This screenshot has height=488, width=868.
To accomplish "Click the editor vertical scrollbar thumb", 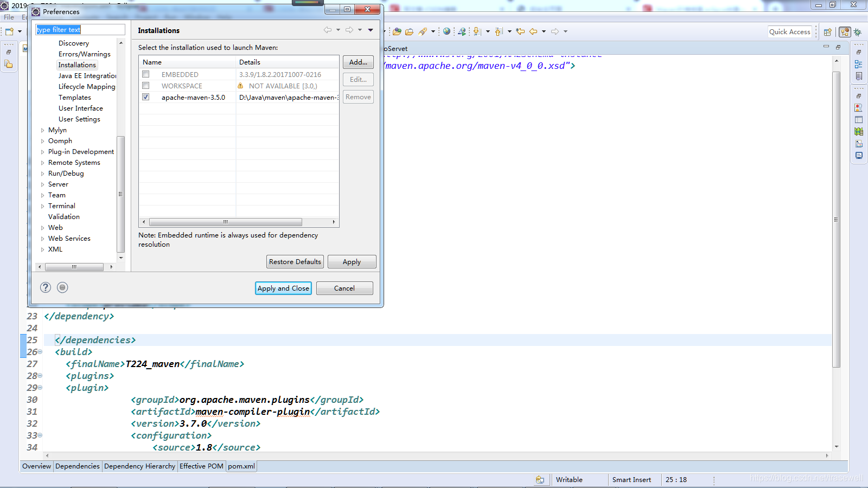I will point(837,219).
